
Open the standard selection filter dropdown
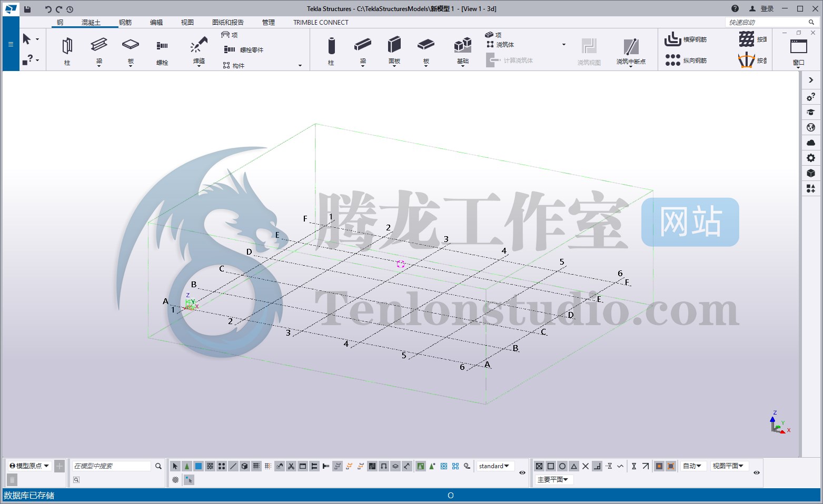[494, 466]
